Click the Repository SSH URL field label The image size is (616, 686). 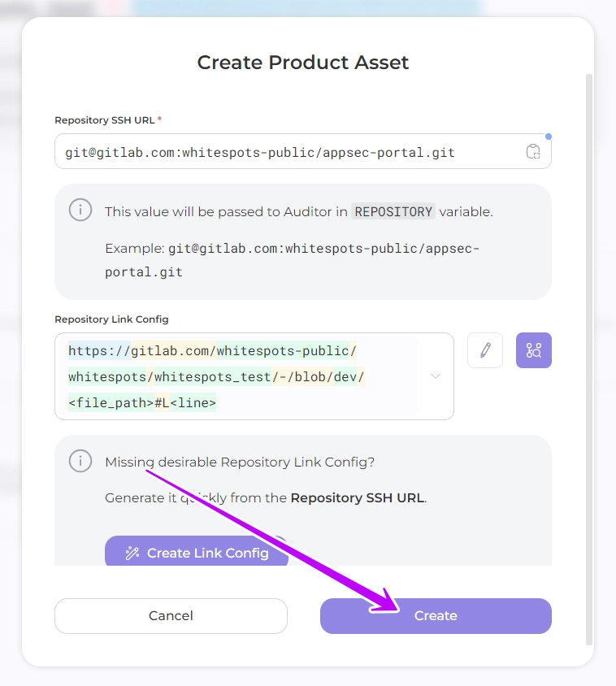point(104,120)
